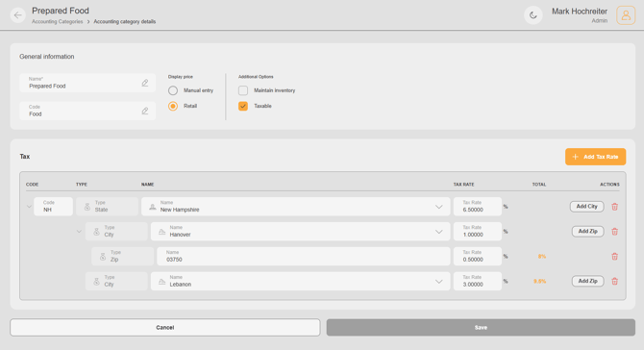Click the CODE column header
Image resolution: width=644 pixels, height=350 pixels.
coord(32,185)
